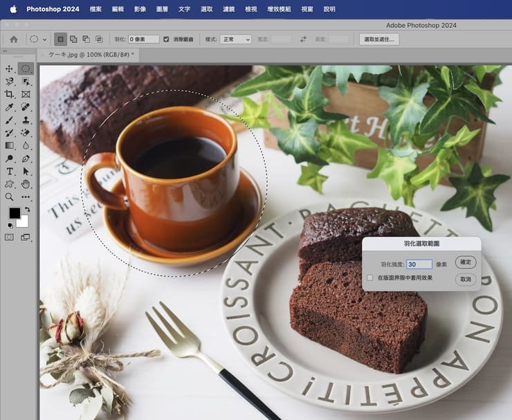
Task: Open the Photoshop 2024 application menu
Action: coord(53,9)
